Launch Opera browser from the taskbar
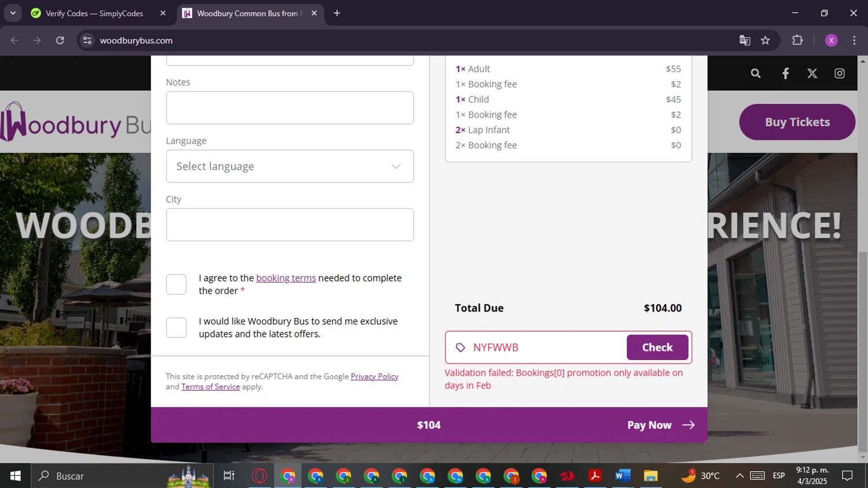This screenshot has height=488, width=868. 259,476
